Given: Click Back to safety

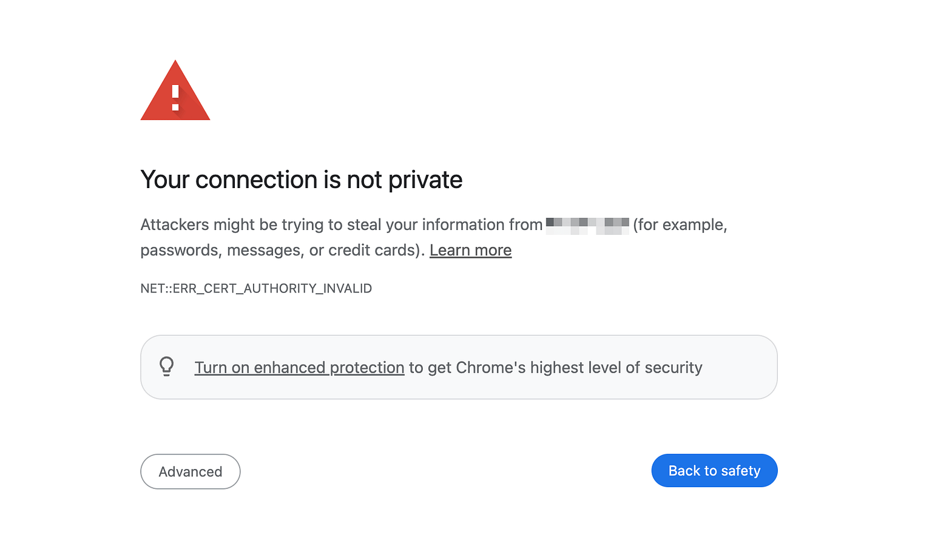Looking at the screenshot, I should coord(714,470).
